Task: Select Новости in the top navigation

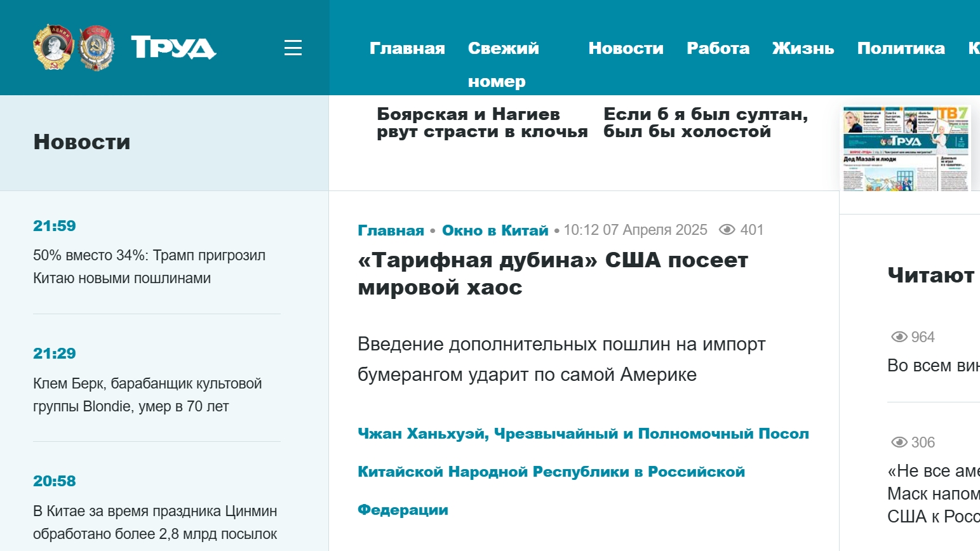Action: click(x=626, y=48)
